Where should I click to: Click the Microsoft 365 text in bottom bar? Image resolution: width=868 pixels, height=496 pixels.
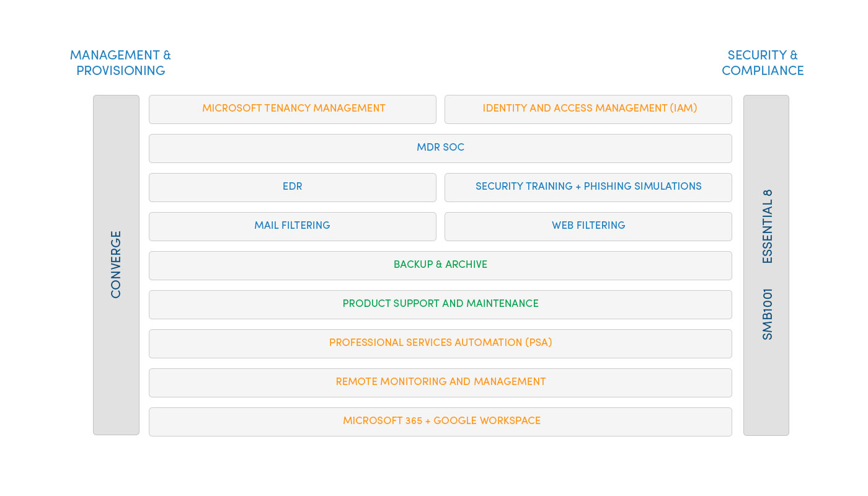click(x=383, y=421)
